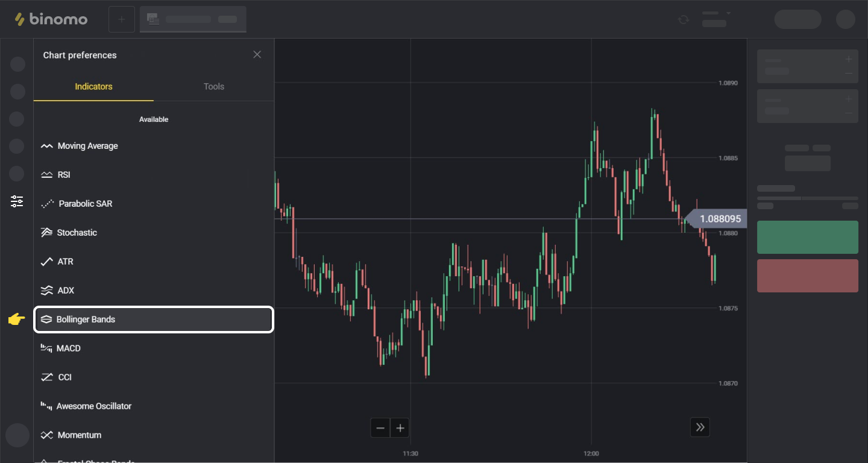Click the rounded button in the header
This screenshot has height=463, width=868.
[x=798, y=19]
